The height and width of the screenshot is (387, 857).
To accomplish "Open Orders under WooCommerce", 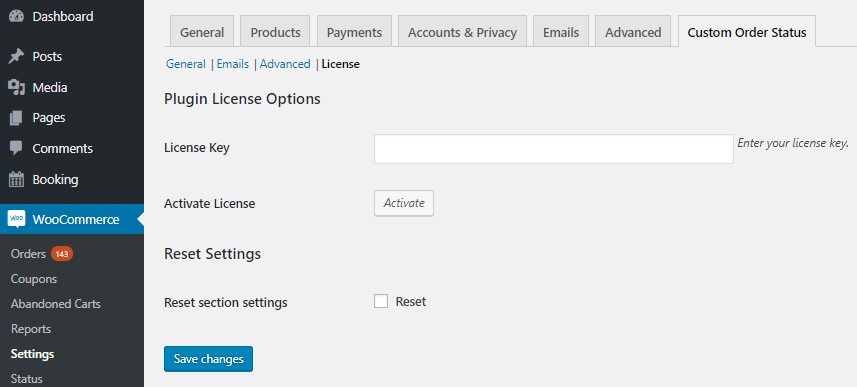I will 28,254.
